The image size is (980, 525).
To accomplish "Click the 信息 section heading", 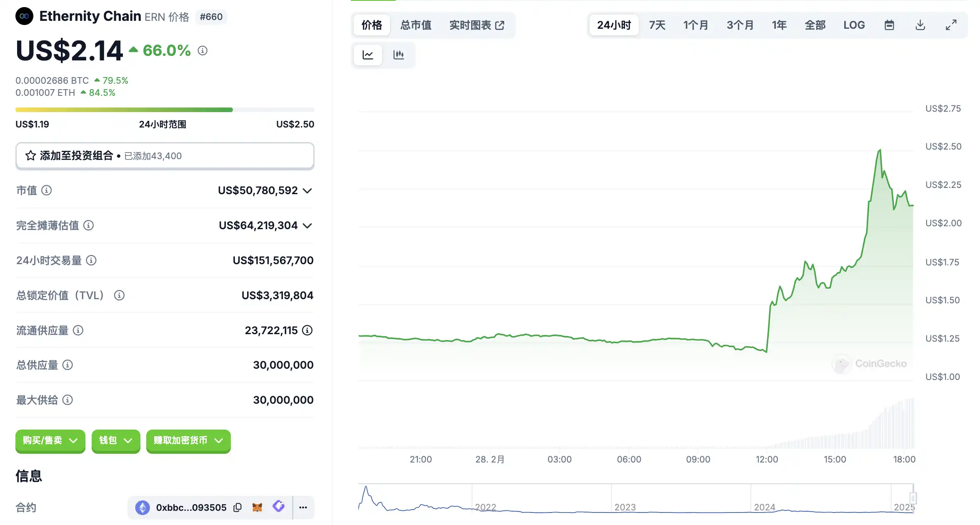I will [x=29, y=476].
